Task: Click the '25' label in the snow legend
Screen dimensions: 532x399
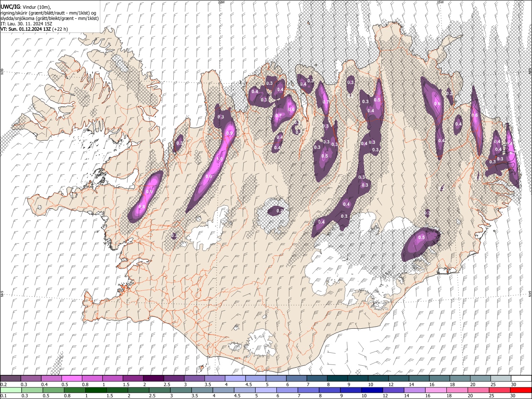Action: coord(493,384)
